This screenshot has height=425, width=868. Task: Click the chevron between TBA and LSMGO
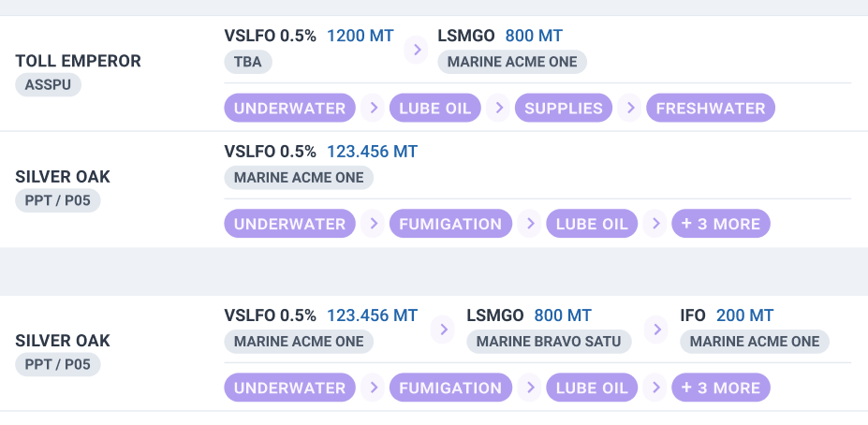click(x=415, y=50)
